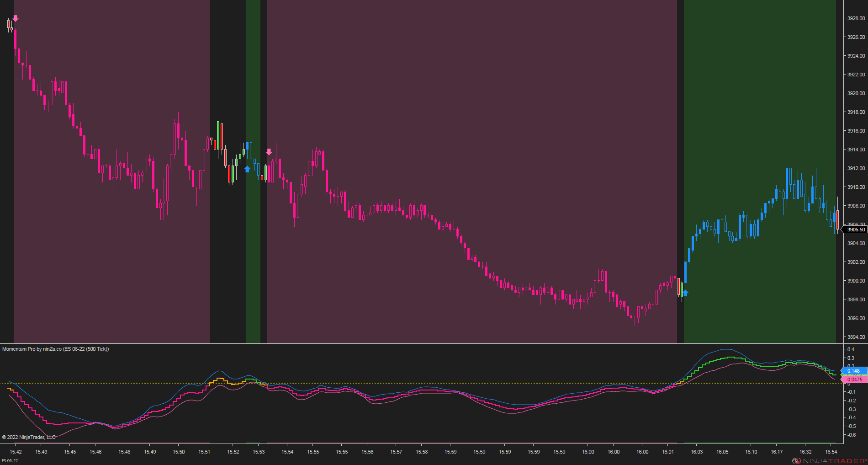Viewport: 868px width, 465px height.
Task: Click the pink indicator value marker 0.0475
Action: coord(854,379)
